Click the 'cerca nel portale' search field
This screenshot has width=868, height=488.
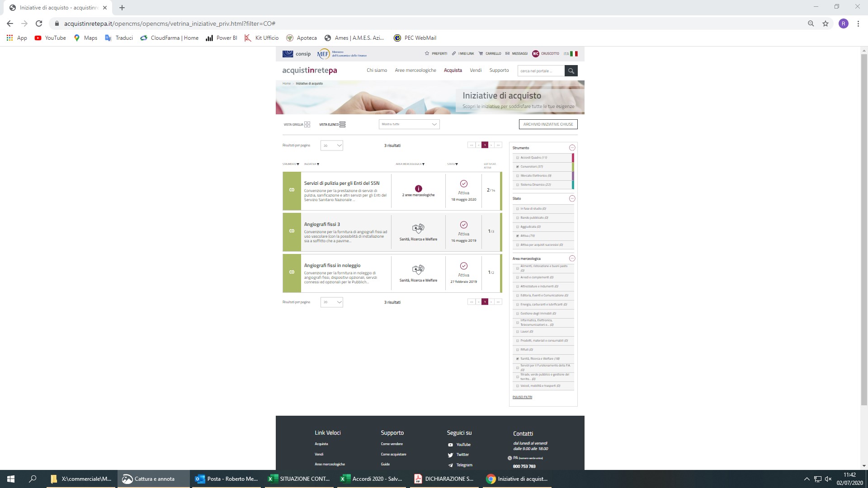(x=540, y=71)
